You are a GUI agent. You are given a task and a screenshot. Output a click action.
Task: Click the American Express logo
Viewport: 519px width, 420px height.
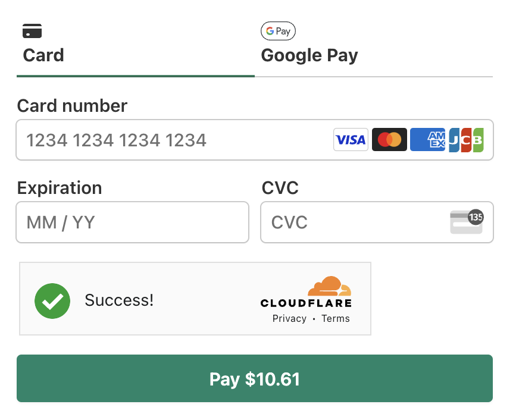point(428,140)
